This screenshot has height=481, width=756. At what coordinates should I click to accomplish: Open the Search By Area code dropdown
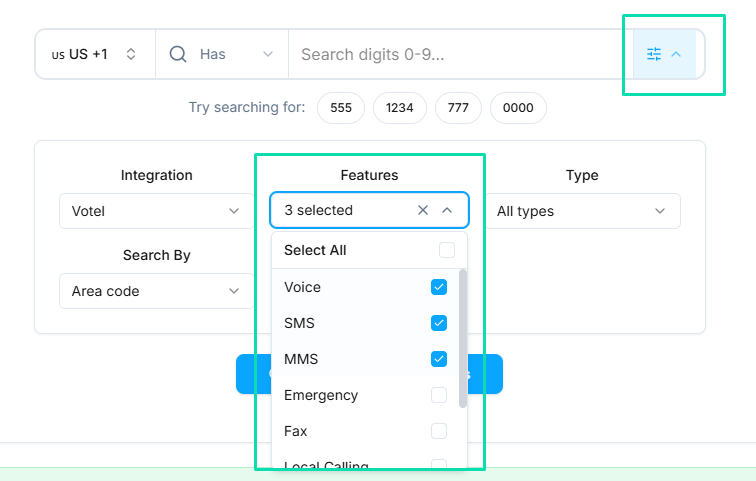point(155,291)
